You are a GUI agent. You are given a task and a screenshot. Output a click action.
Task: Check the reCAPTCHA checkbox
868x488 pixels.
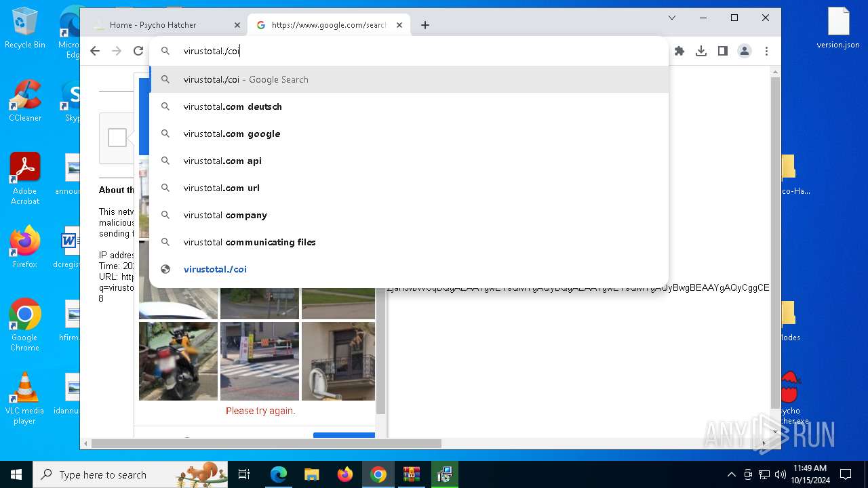point(117,138)
